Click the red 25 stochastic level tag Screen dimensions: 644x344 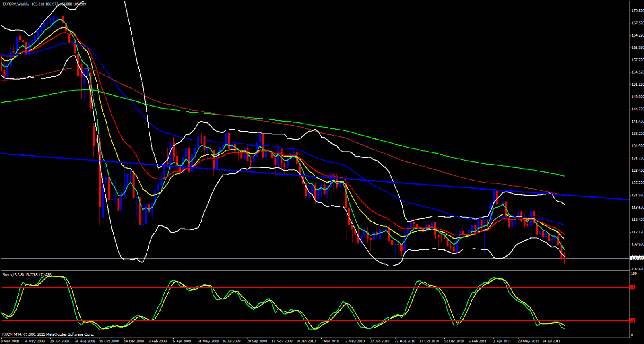pos(632,321)
